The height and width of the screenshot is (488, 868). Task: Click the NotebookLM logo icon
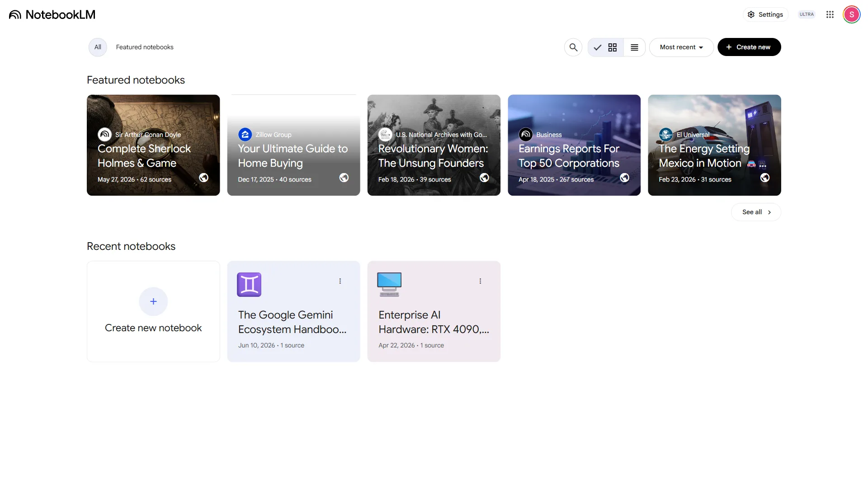15,14
